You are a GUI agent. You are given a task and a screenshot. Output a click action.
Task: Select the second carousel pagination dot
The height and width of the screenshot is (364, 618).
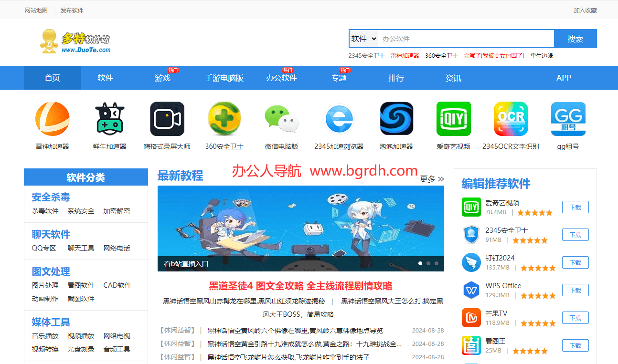(428, 263)
